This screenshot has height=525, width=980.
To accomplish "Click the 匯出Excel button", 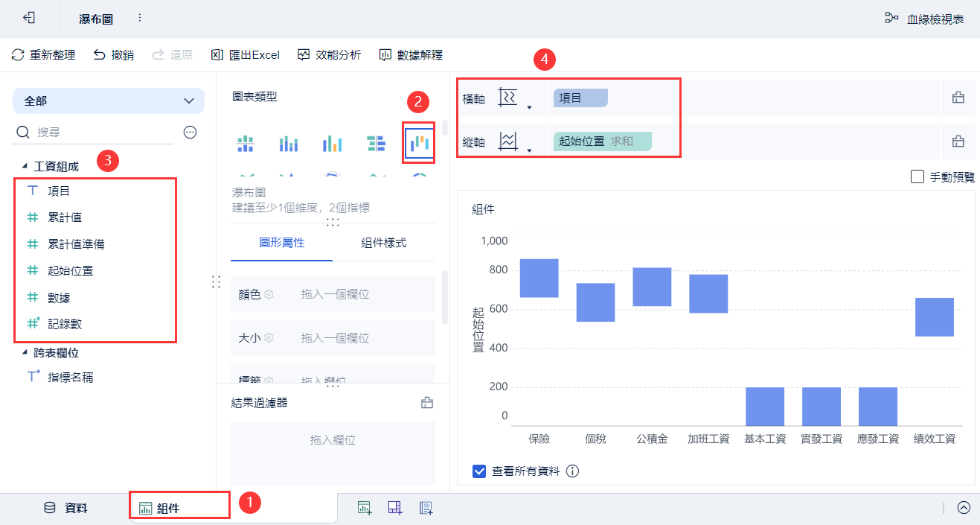I will coord(246,55).
